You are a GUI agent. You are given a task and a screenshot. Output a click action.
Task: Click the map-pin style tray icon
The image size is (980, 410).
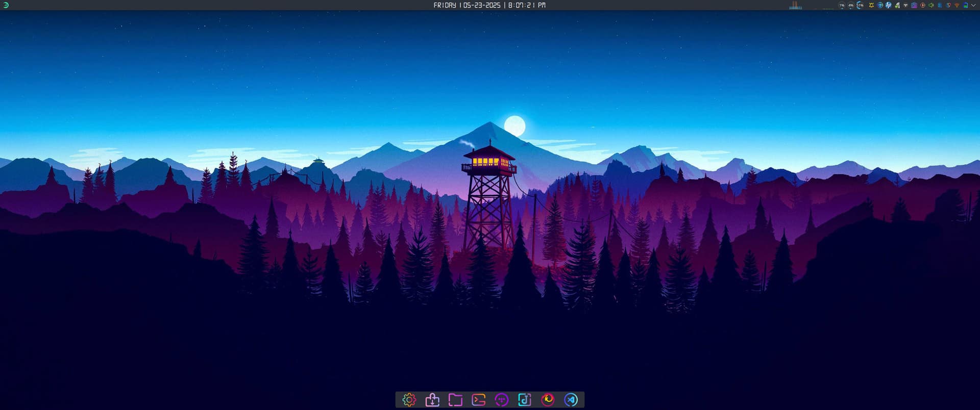tap(948, 5)
